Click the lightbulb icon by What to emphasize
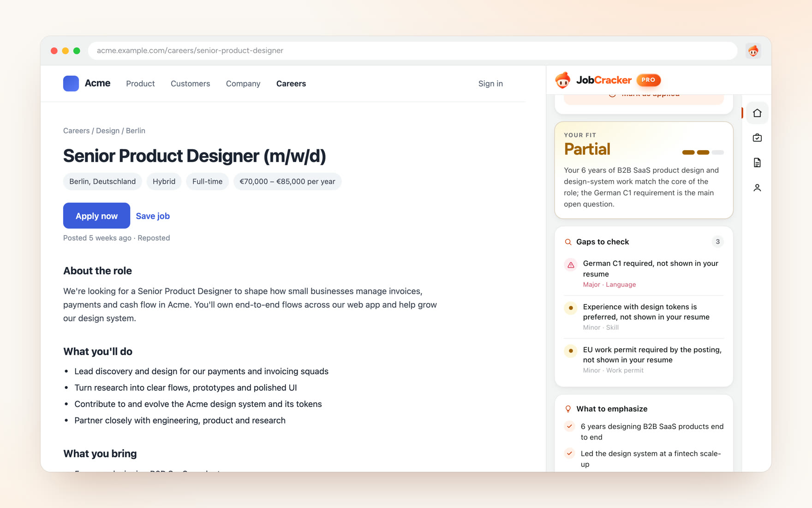 click(568, 409)
